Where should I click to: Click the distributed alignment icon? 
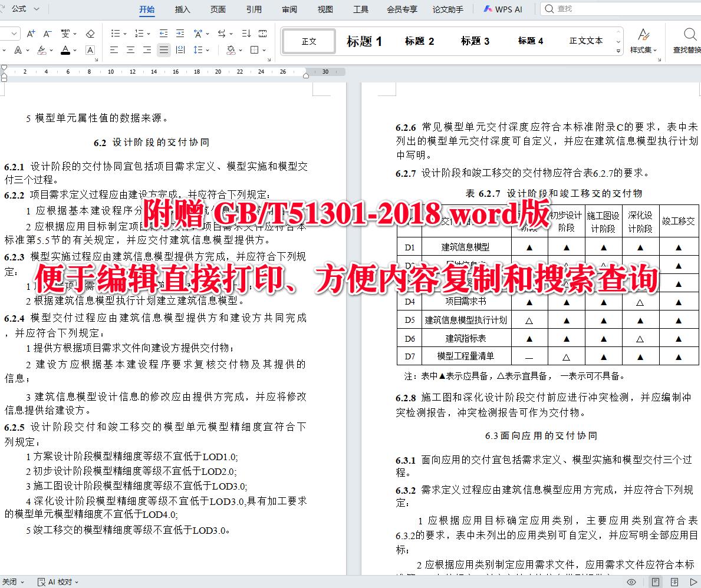click(180, 49)
